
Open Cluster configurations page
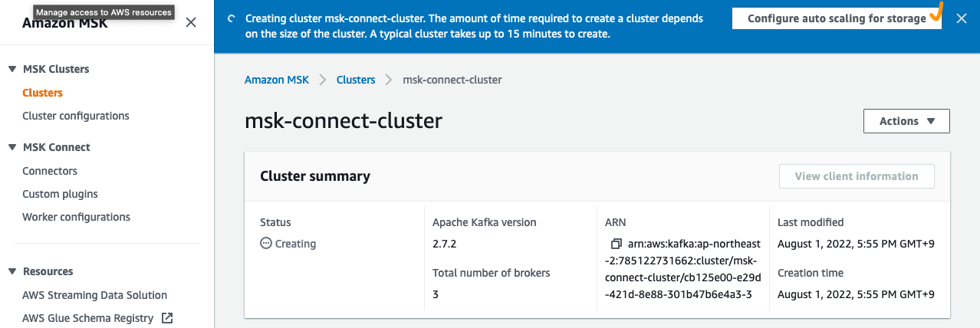(76, 116)
